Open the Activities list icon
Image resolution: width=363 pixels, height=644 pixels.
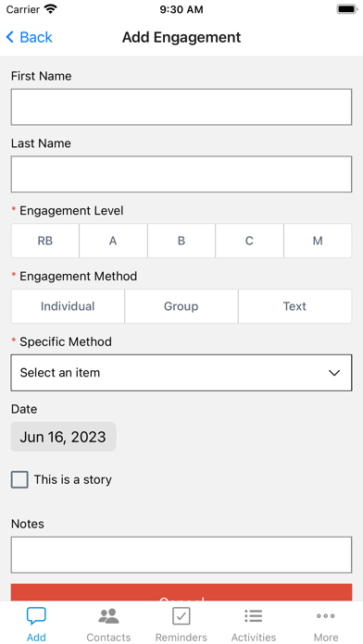pos(253,615)
